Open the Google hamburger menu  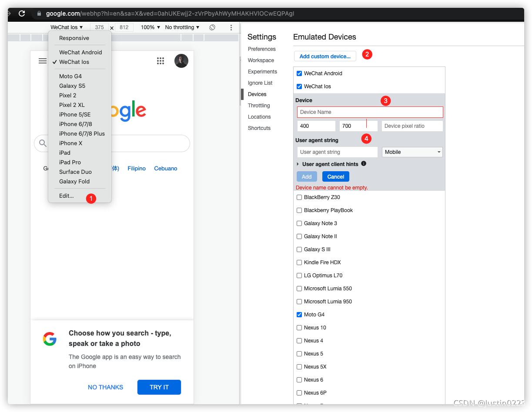click(x=43, y=61)
